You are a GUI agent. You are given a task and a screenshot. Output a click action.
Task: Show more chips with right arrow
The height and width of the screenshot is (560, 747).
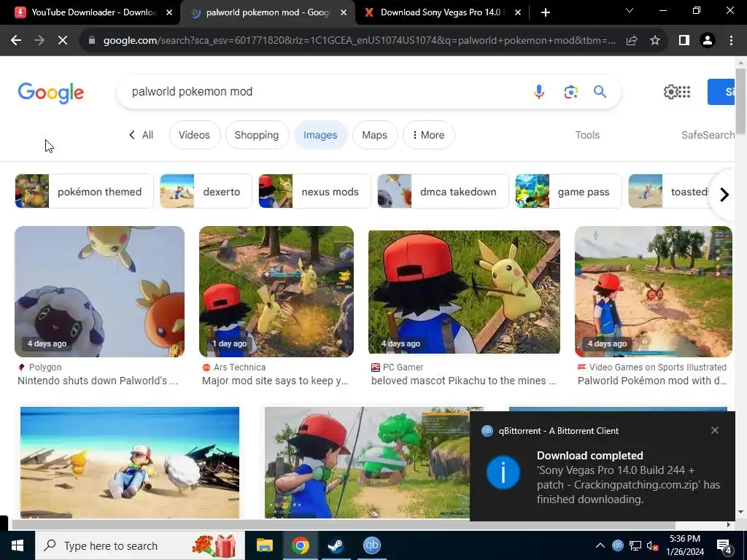pyautogui.click(x=724, y=194)
